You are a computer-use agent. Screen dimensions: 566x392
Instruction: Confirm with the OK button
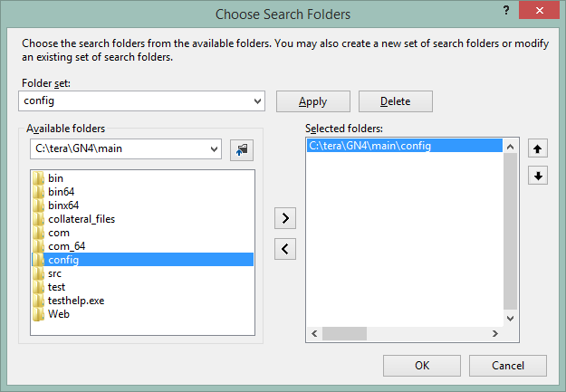tap(422, 366)
